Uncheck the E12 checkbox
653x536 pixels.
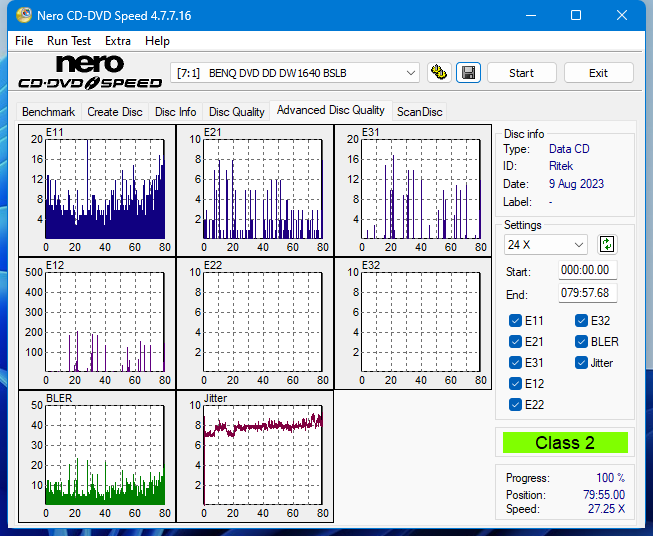point(515,384)
